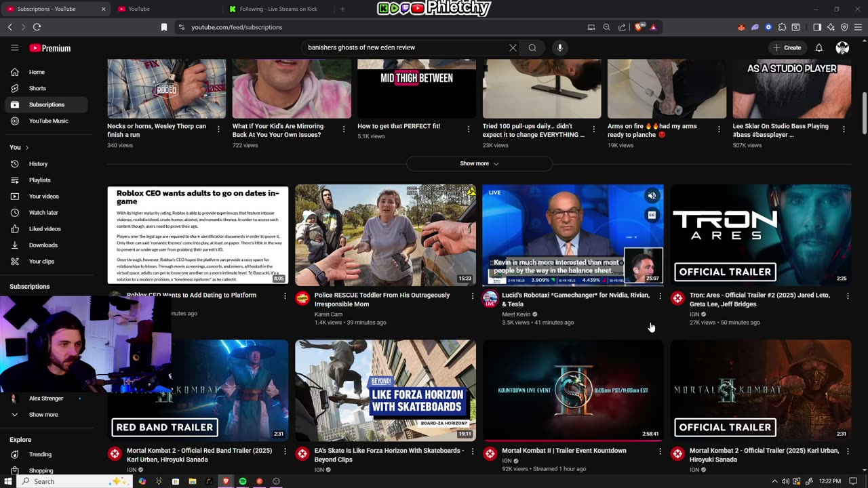
Task: Open Police RESCUE Toddler thumbnail
Action: coord(385,235)
